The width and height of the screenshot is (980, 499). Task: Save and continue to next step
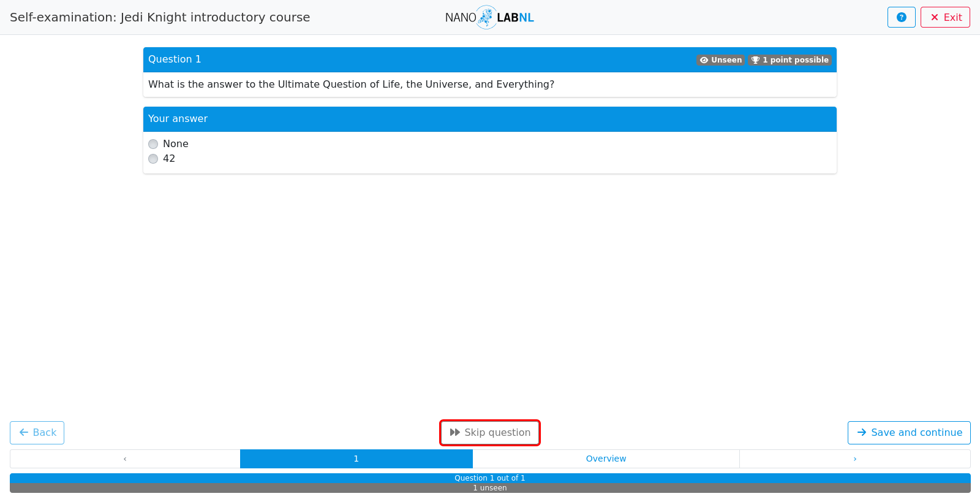coord(909,433)
